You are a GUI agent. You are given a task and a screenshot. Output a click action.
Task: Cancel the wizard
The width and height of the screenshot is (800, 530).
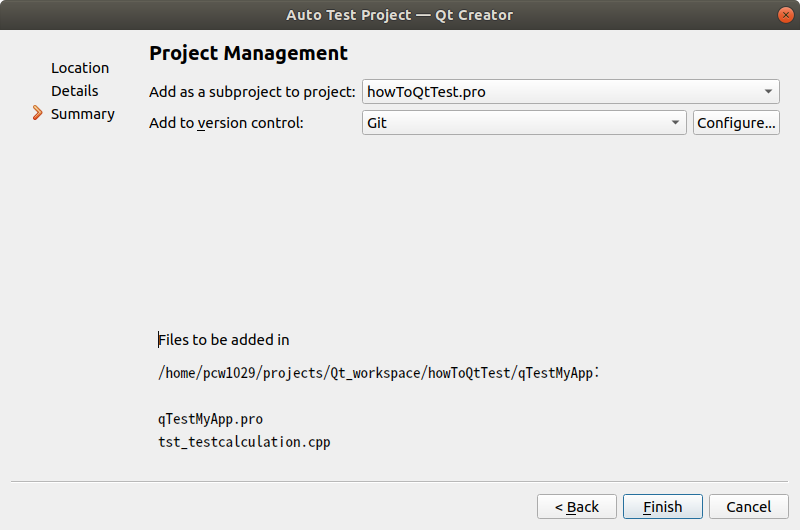[x=748, y=507]
